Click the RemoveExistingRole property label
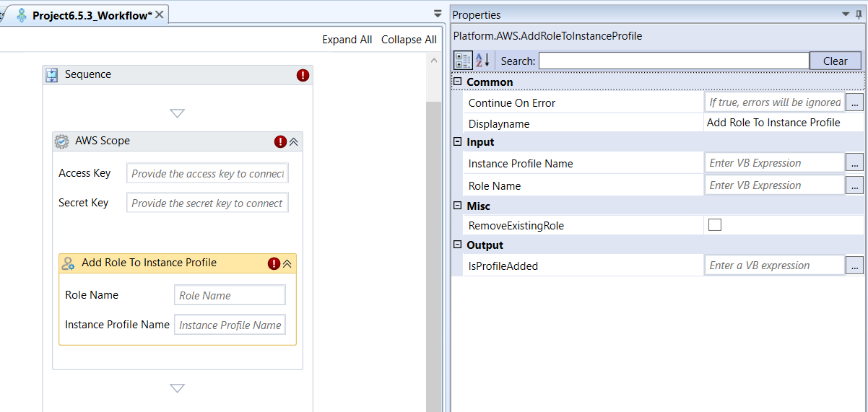The height and width of the screenshot is (412, 868). 516,226
